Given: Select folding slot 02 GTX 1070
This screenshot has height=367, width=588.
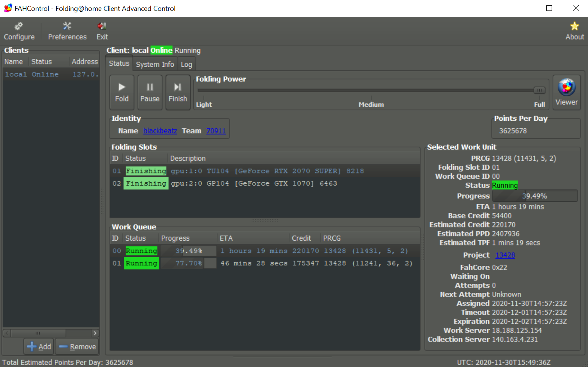Looking at the screenshot, I should coord(265,183).
